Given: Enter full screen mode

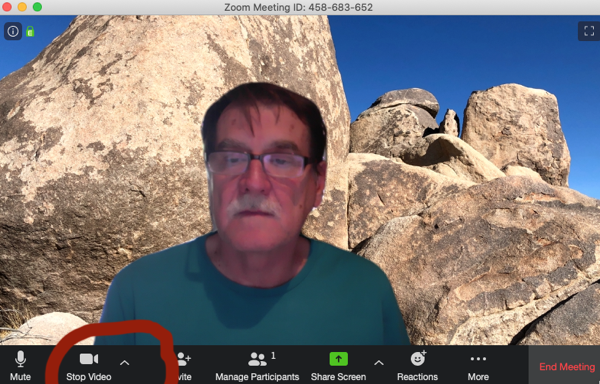Looking at the screenshot, I should click(x=589, y=31).
